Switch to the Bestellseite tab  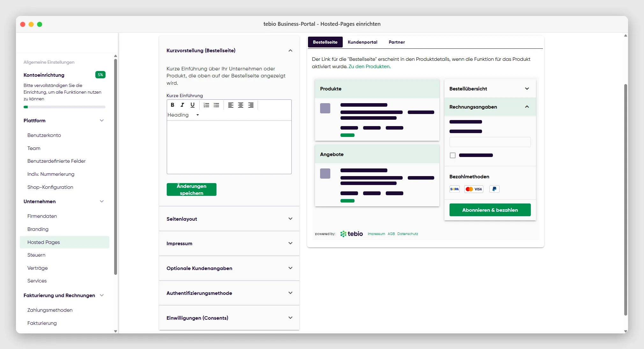325,42
